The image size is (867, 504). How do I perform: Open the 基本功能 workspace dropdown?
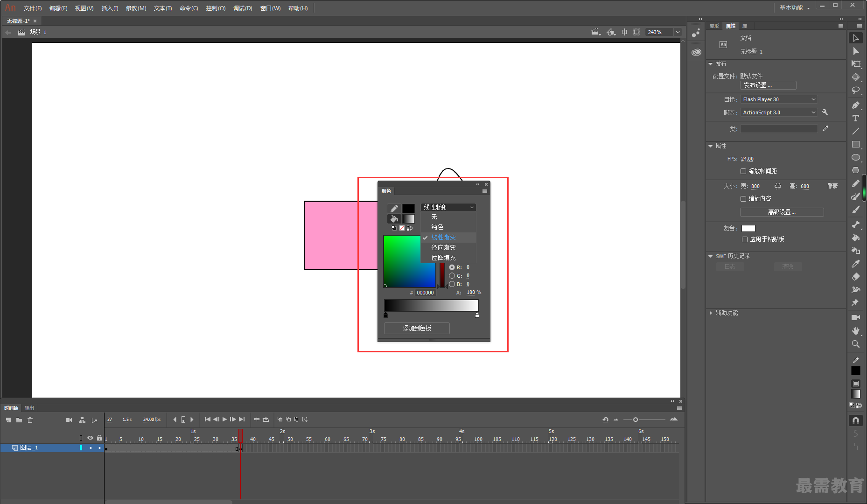pyautogui.click(x=795, y=8)
